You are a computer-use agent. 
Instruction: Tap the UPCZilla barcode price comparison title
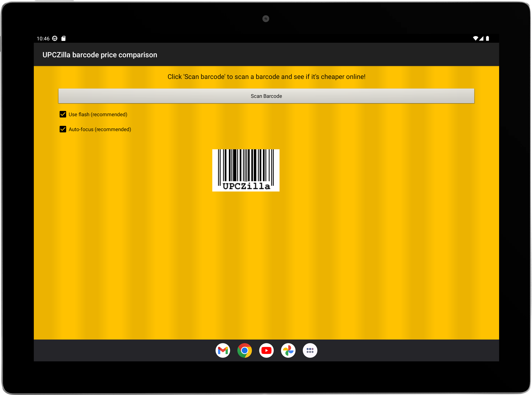click(100, 55)
